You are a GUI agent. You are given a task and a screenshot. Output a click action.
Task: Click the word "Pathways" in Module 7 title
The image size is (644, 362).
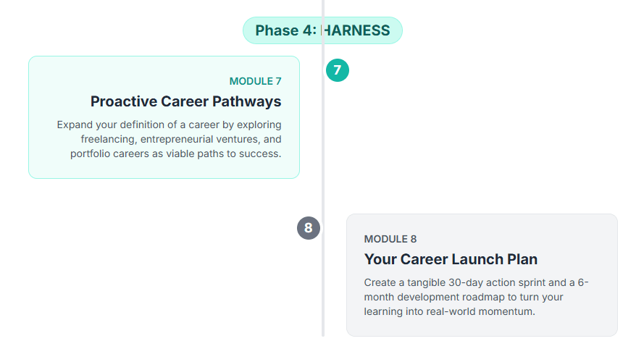tap(246, 101)
